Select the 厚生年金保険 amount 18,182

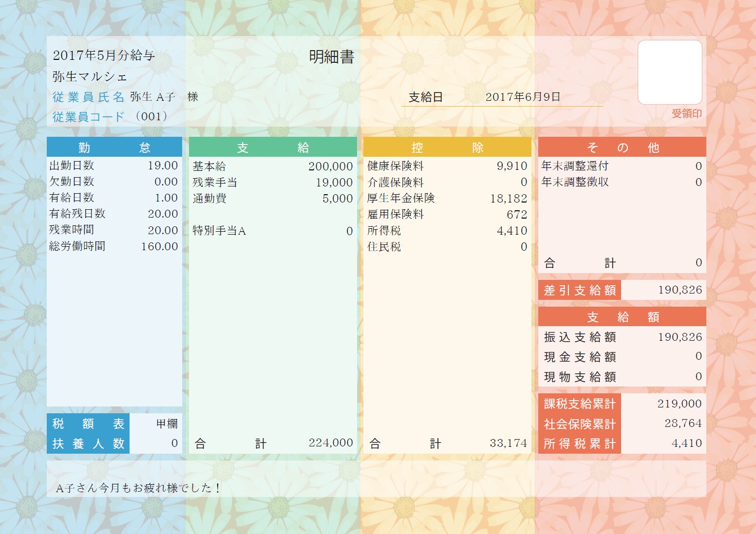(x=509, y=199)
